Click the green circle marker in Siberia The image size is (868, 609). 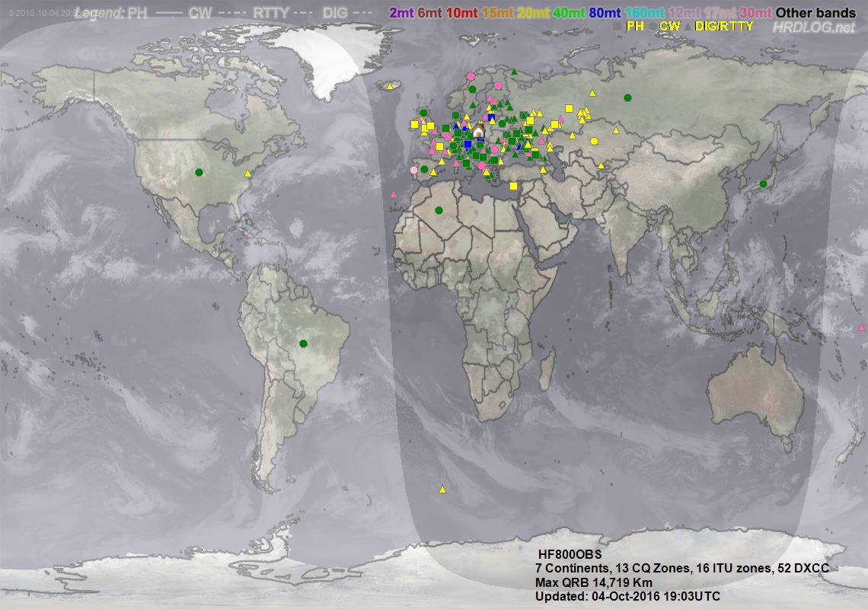[627, 97]
